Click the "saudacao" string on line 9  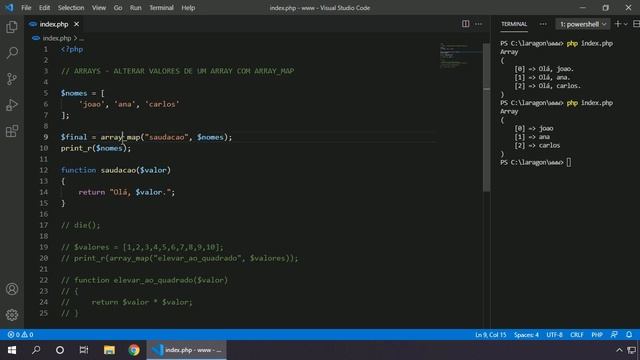167,137
